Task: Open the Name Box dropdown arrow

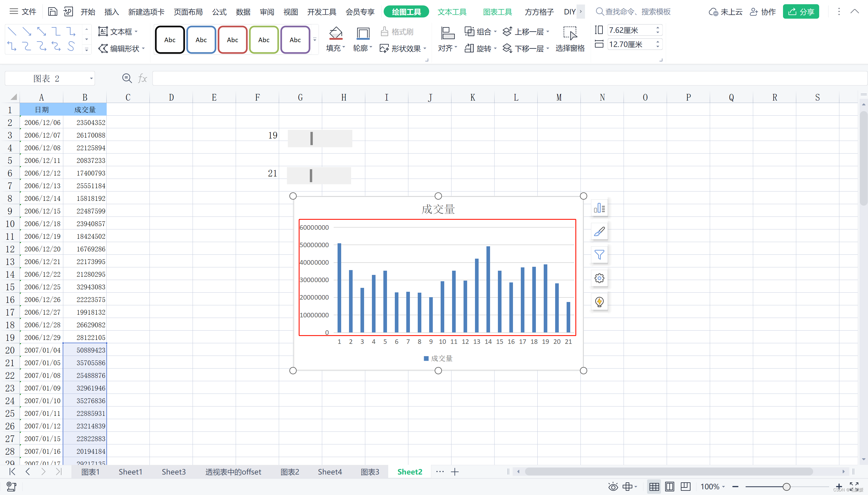Action: pos(91,79)
